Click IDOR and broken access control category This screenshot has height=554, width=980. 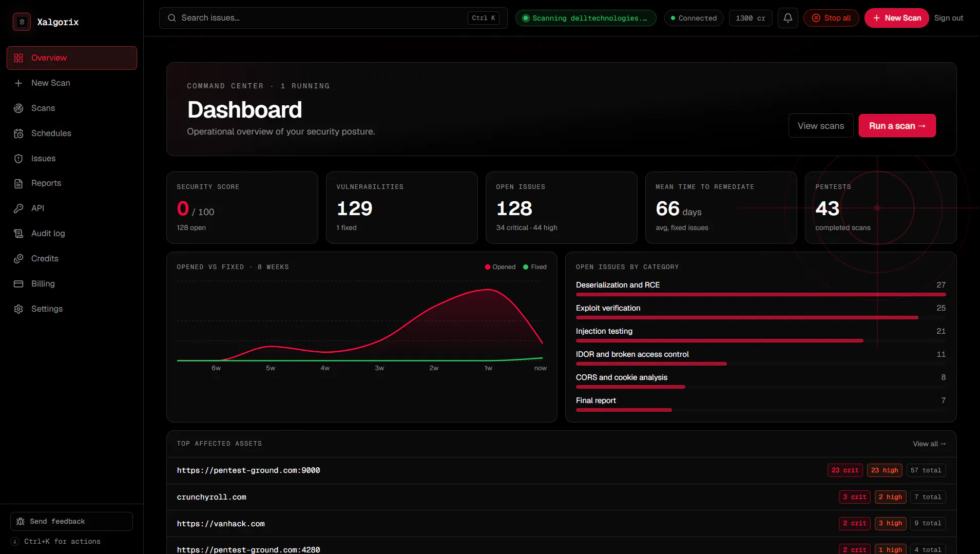pos(761,358)
